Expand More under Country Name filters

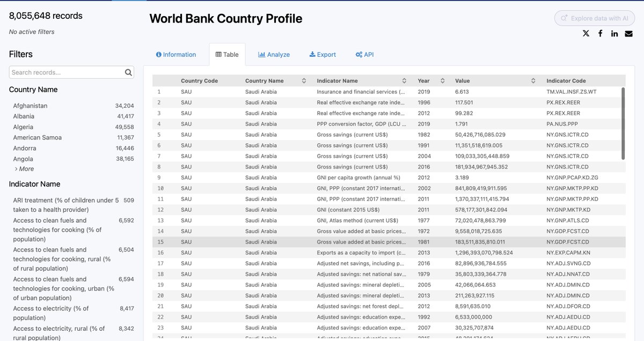click(25, 169)
